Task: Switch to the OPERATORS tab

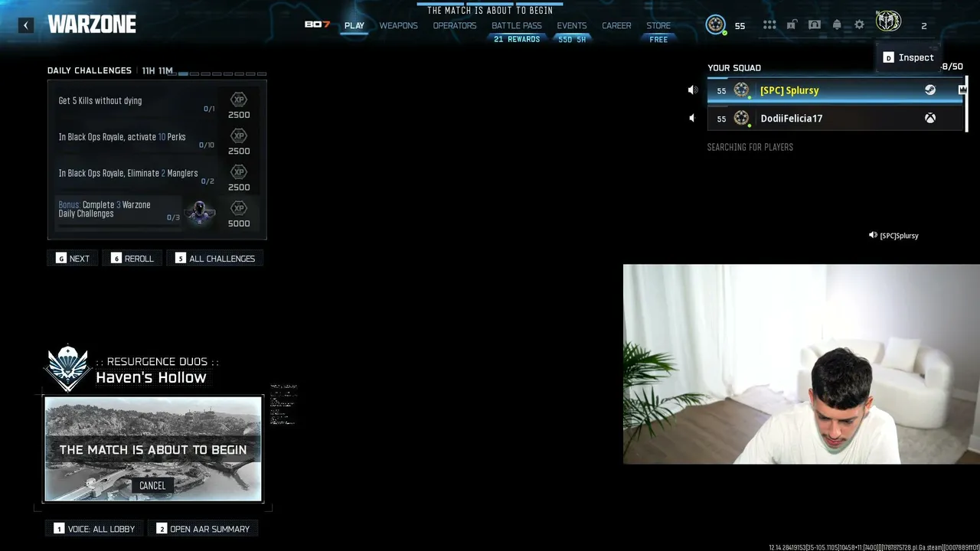Action: [455, 25]
